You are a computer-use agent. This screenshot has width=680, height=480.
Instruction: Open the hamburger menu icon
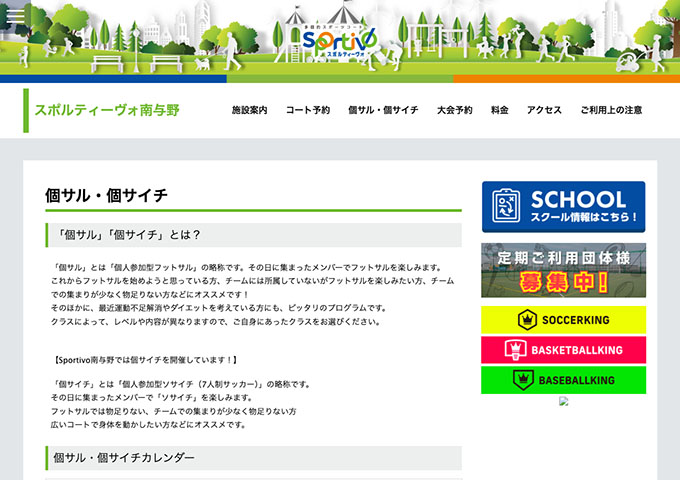[x=16, y=16]
